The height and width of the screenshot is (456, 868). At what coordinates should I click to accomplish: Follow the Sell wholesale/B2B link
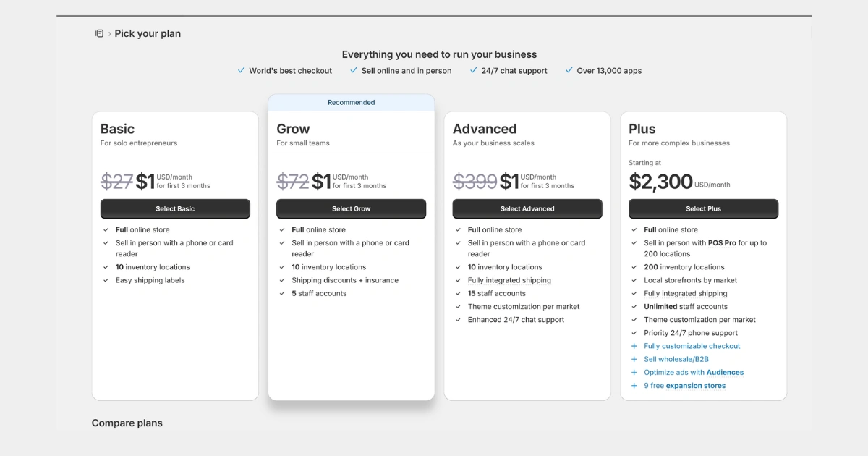(676, 359)
